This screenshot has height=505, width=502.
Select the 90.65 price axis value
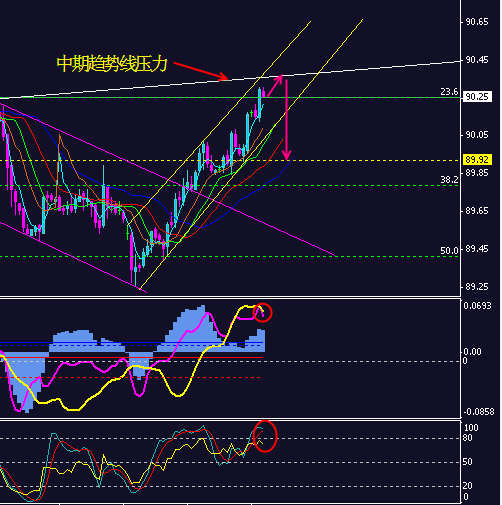(x=477, y=22)
